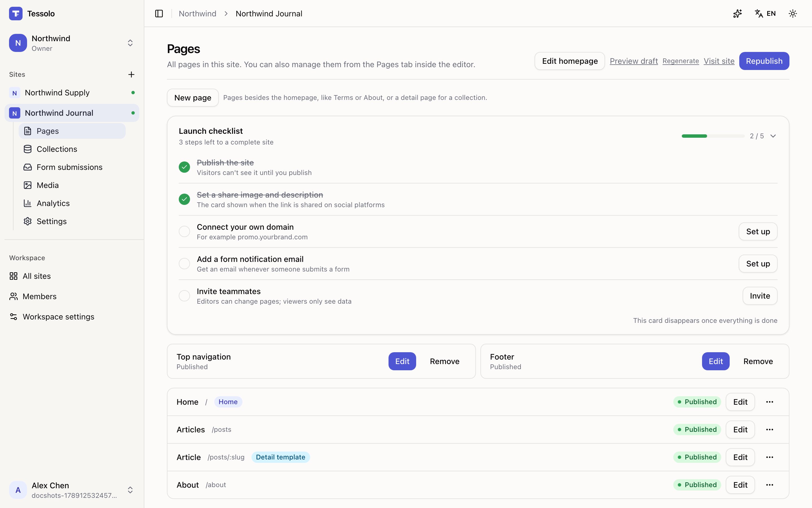Image resolution: width=812 pixels, height=508 pixels.
Task: Open the Visit site link
Action: pyautogui.click(x=719, y=61)
